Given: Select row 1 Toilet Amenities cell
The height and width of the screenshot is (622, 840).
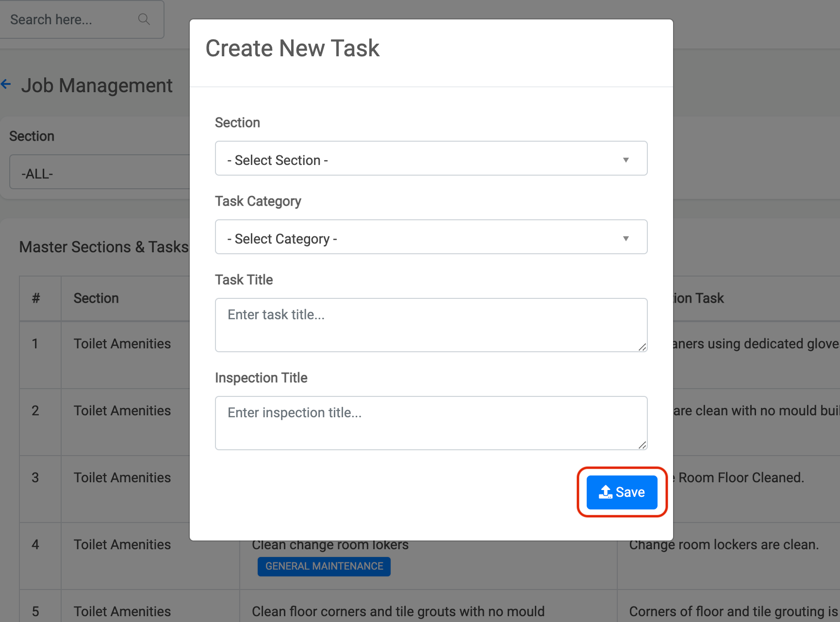Looking at the screenshot, I should pos(122,344).
